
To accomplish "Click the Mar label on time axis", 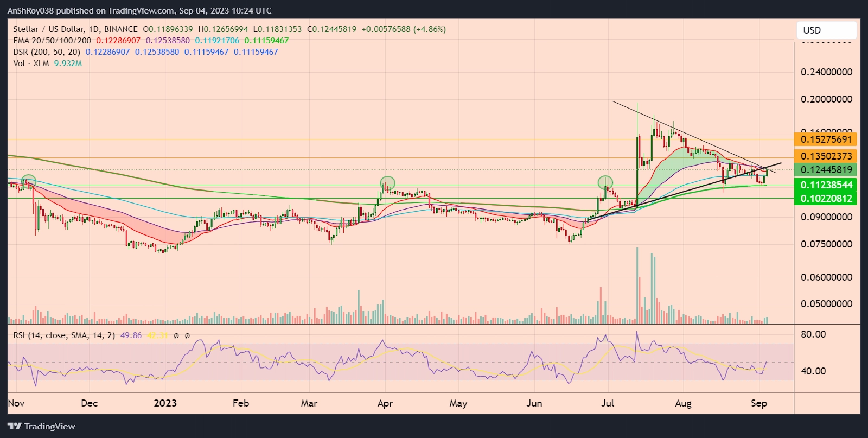I will point(309,403).
